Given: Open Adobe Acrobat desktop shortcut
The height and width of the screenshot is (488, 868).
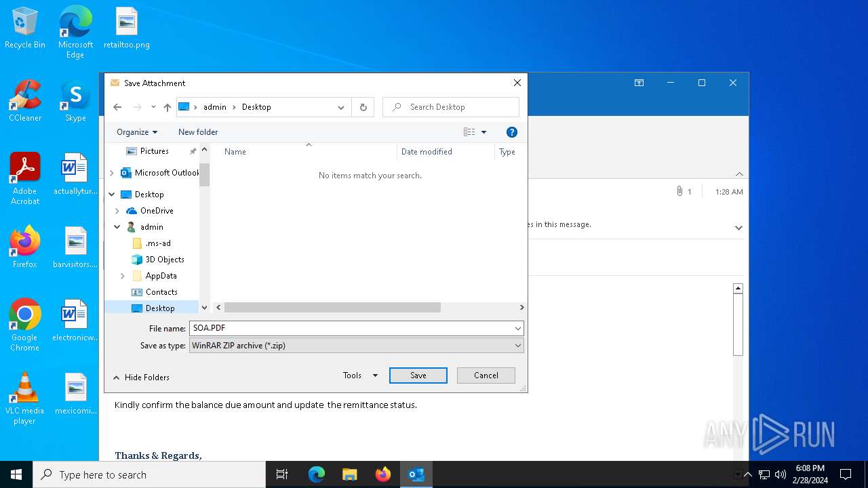Looking at the screenshot, I should click(25, 178).
